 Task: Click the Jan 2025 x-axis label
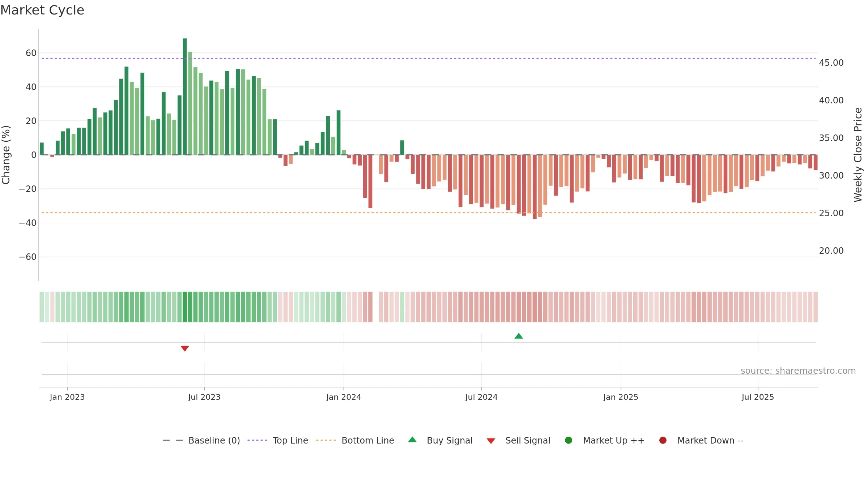coord(621,397)
